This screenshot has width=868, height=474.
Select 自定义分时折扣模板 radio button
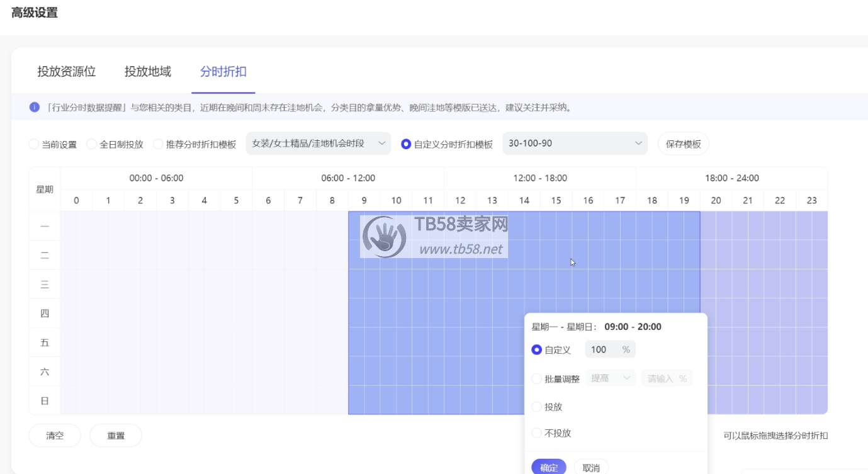(x=406, y=144)
